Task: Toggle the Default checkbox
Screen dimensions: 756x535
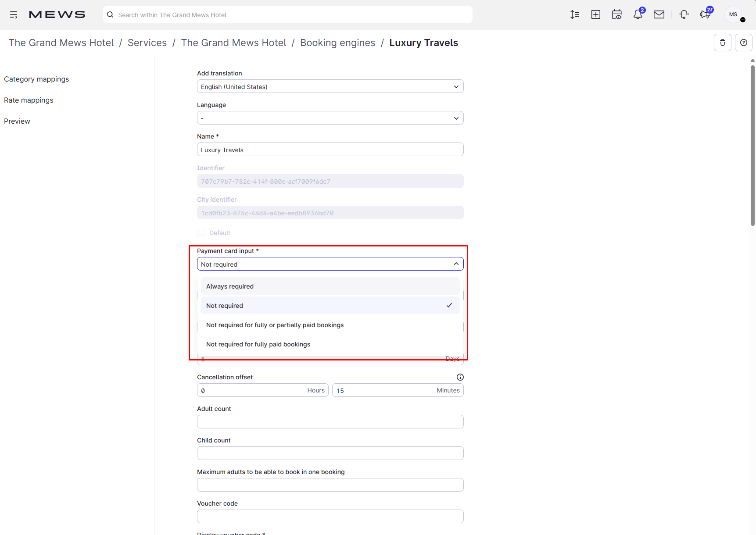Action: [201, 232]
